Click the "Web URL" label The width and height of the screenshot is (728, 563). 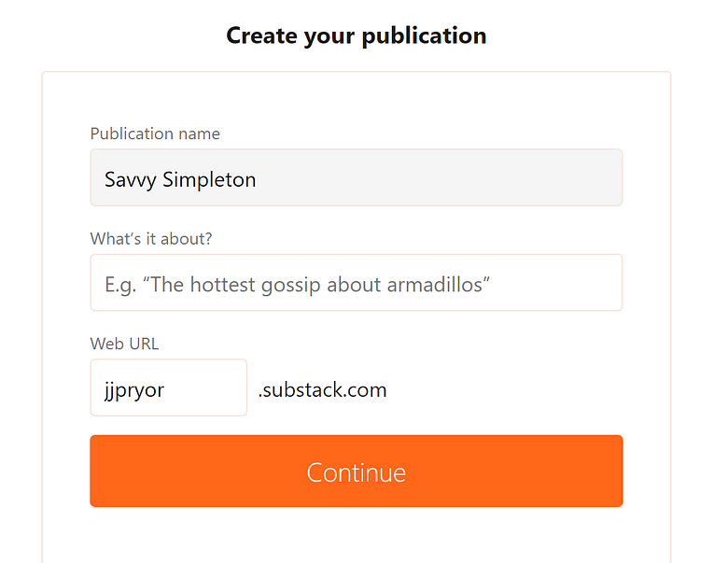tap(124, 344)
